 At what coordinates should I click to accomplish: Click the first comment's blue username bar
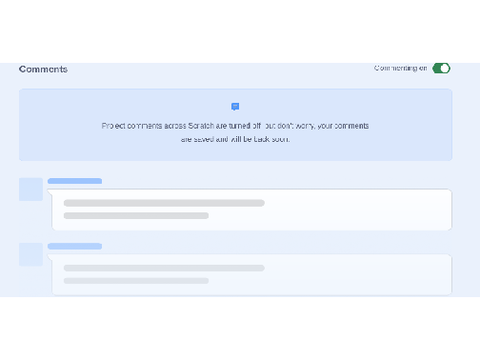tap(75, 181)
